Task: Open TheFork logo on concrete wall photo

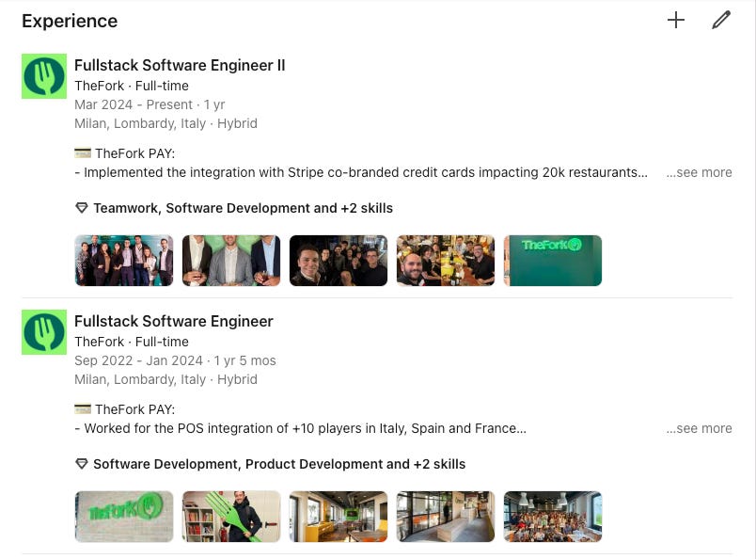Action: pos(124,517)
